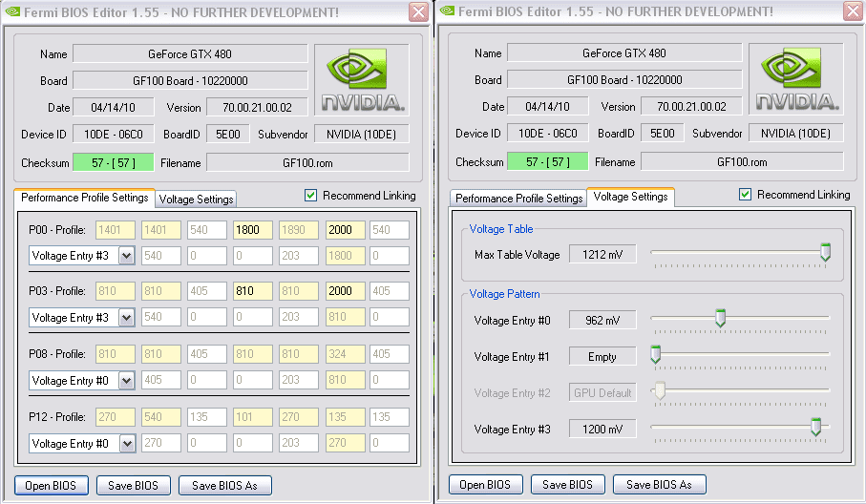Image resolution: width=866 pixels, height=504 pixels.
Task: Click Filename field GF100.rom in left window
Action: tap(307, 163)
